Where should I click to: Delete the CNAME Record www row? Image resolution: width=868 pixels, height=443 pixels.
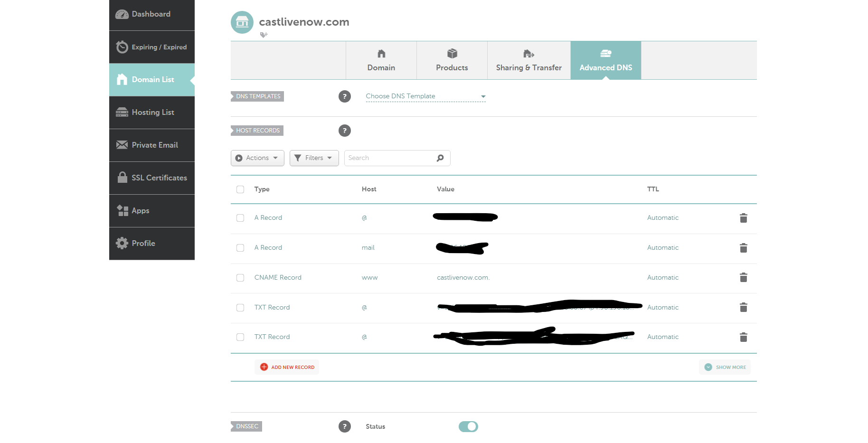[744, 277]
